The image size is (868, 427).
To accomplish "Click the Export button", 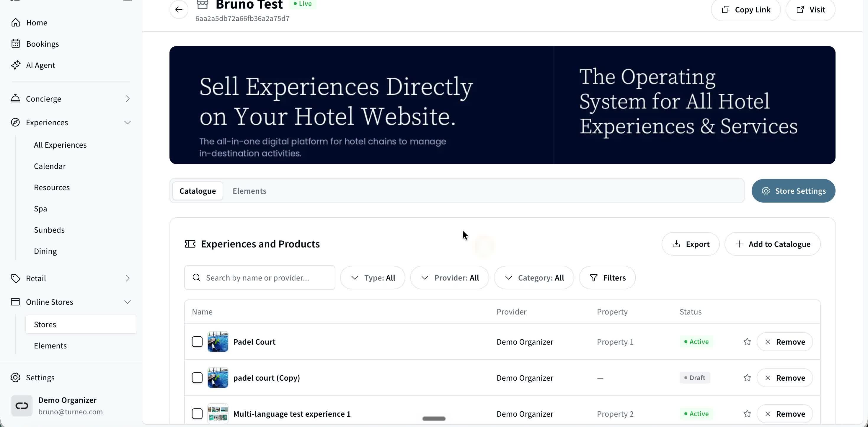I will click(691, 244).
